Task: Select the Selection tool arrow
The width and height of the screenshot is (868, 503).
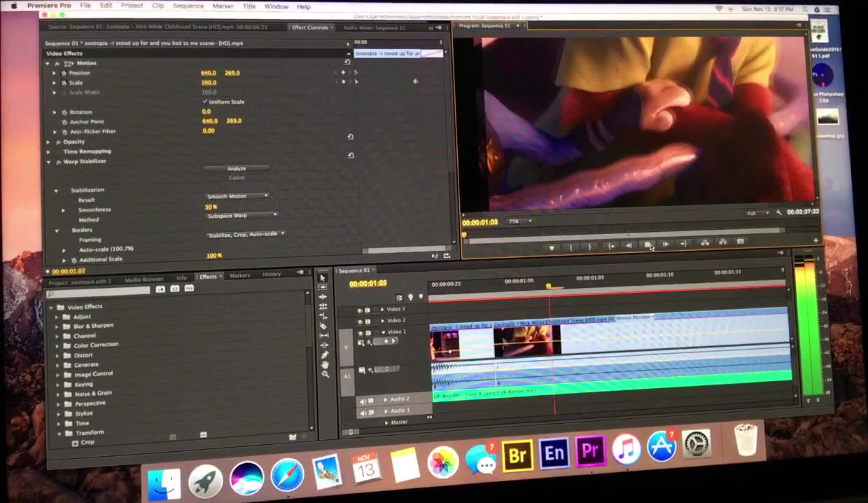Action: (x=323, y=279)
